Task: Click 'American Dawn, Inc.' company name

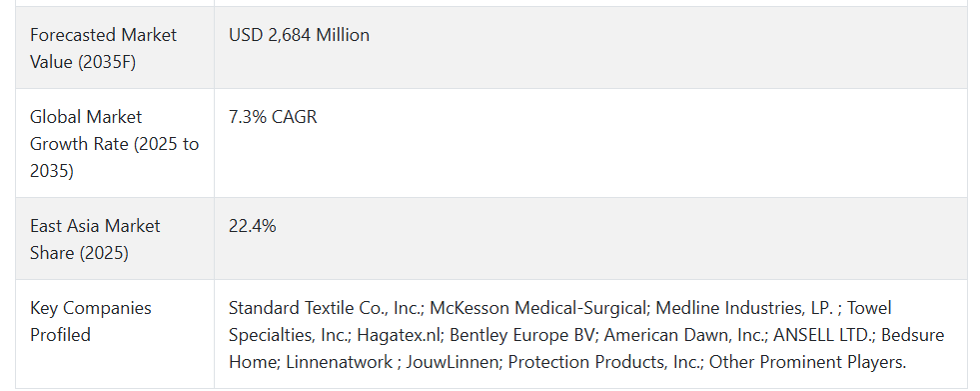Action: tap(683, 335)
